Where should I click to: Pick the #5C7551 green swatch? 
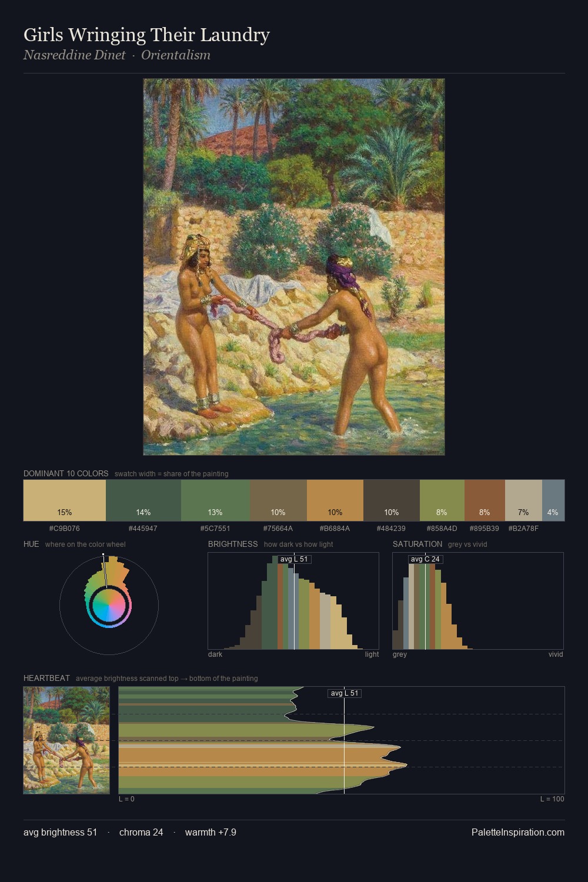215,500
